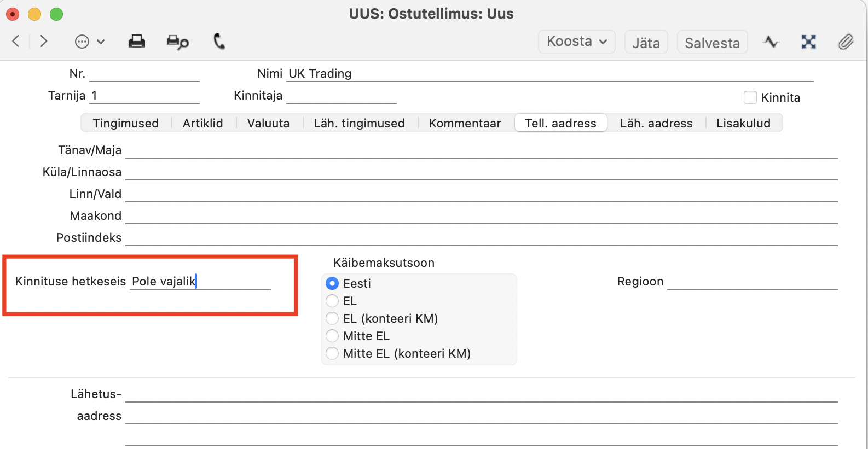Select Mitte EL radio option
The height and width of the screenshot is (449, 868).
click(332, 336)
